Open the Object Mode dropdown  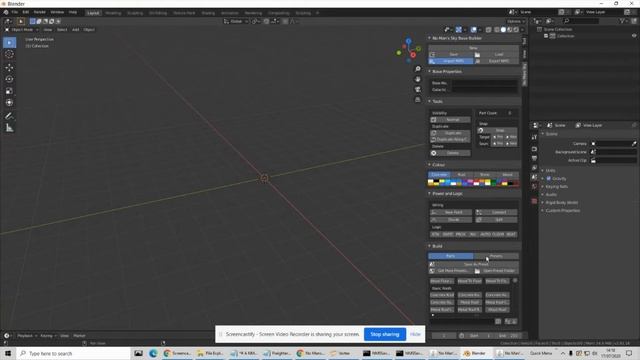tap(22, 29)
